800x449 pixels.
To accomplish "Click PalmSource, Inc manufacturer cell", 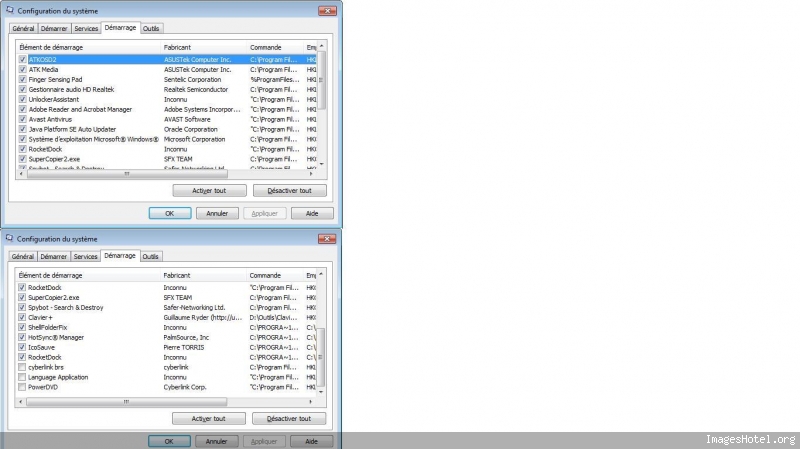I will (186, 337).
